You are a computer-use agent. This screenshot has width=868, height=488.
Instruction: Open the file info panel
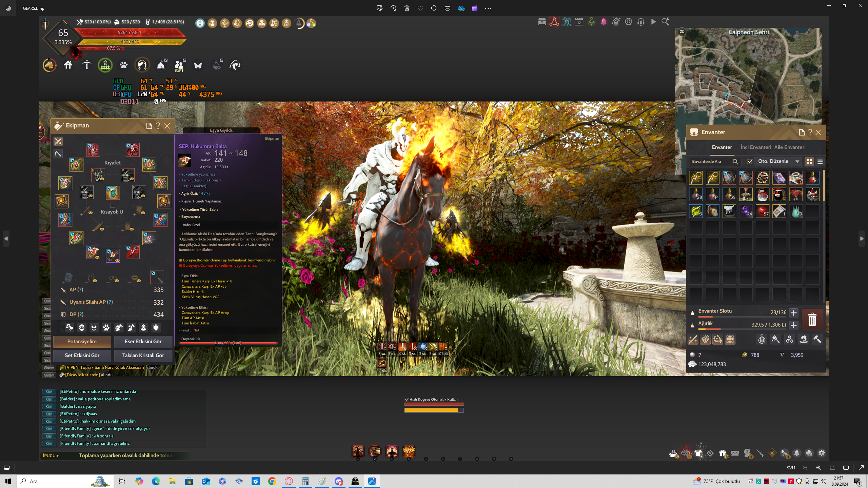coord(434,8)
